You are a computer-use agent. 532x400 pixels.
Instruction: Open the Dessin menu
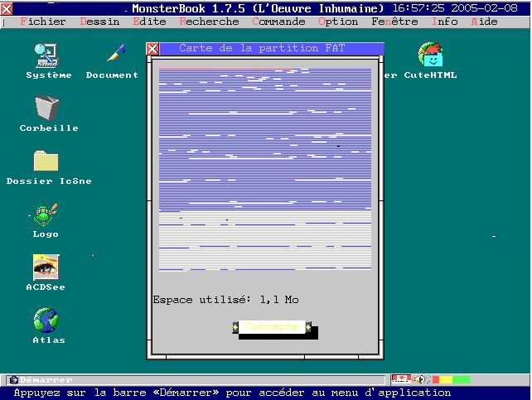[x=99, y=22]
